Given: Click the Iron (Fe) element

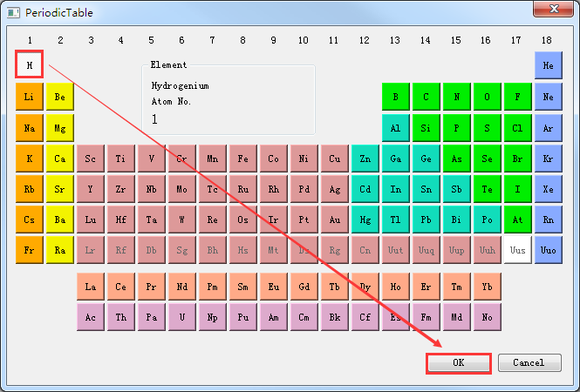Looking at the screenshot, I should click(x=243, y=159).
